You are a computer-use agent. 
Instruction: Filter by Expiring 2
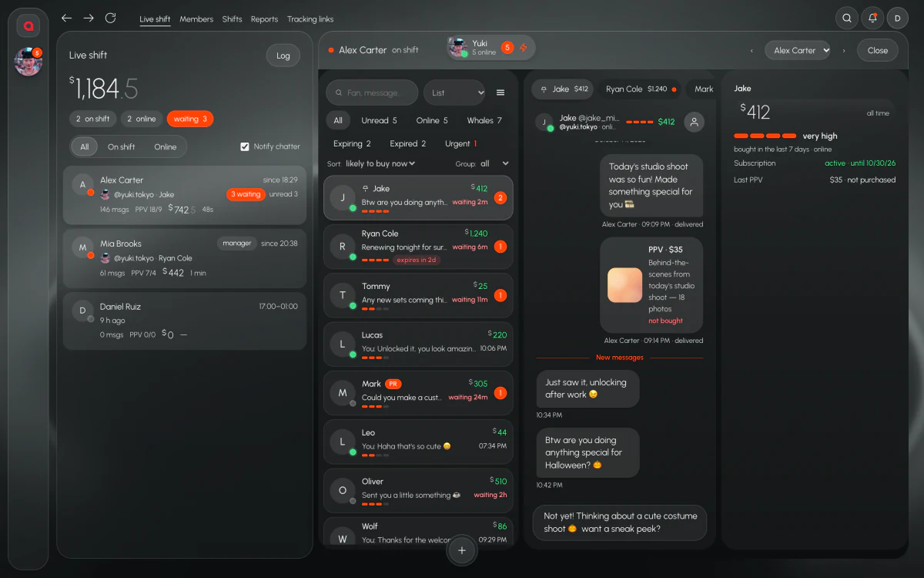[352, 143]
